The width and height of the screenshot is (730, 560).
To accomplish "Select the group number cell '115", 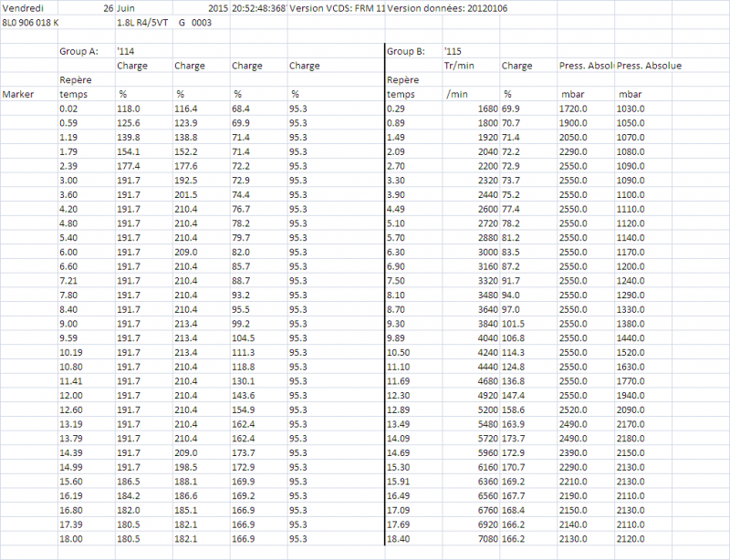I will tap(454, 51).
